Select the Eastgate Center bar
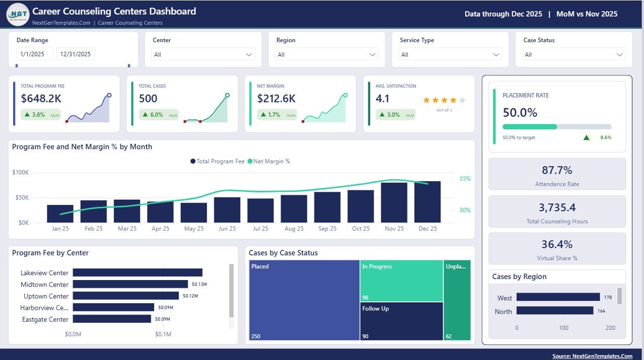The height and width of the screenshot is (360, 644). tap(112, 319)
